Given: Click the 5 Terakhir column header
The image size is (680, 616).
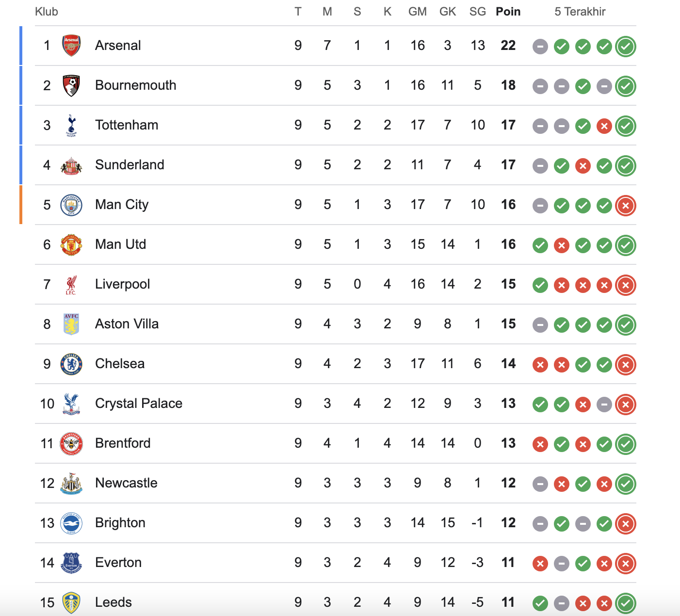Looking at the screenshot, I should click(x=580, y=11).
